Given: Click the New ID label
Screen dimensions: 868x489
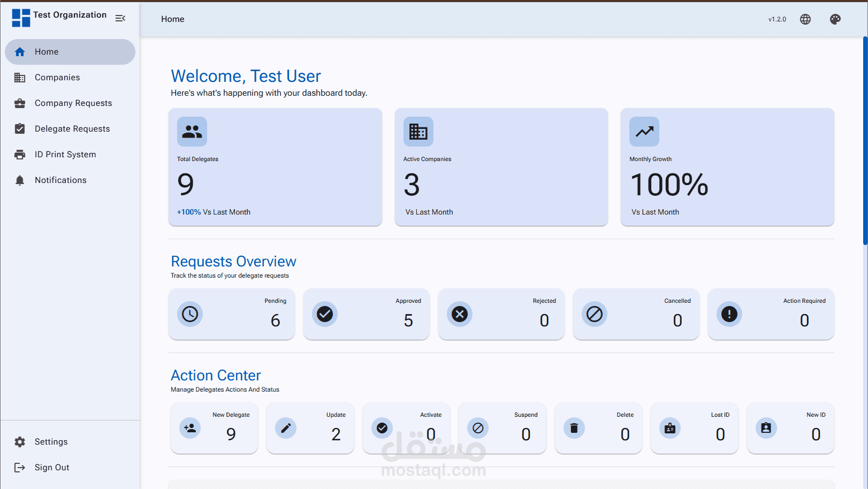Looking at the screenshot, I should click(x=816, y=415).
